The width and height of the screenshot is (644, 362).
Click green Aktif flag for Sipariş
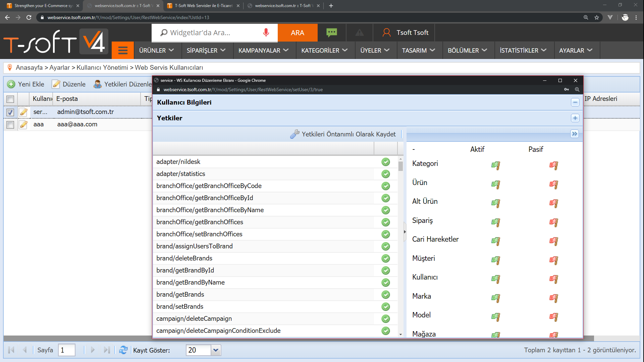[x=495, y=222]
